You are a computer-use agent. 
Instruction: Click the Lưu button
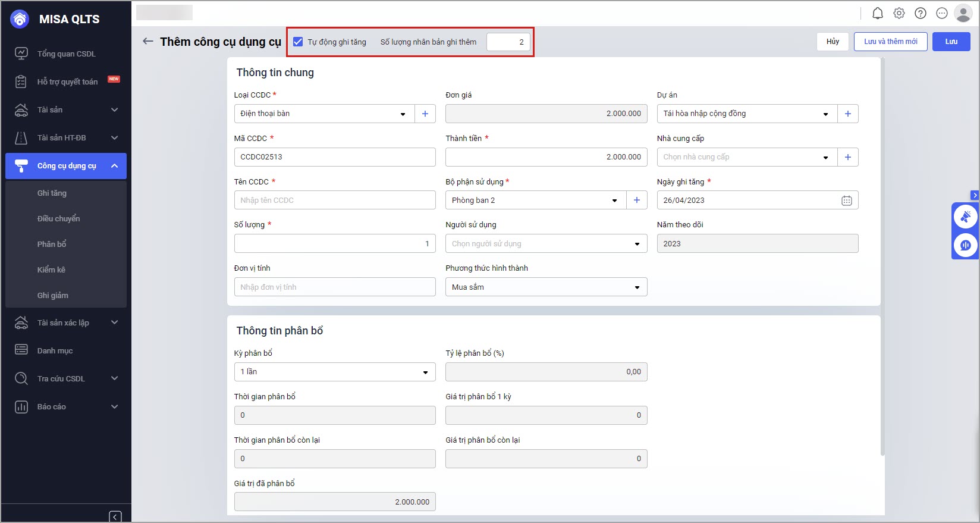pyautogui.click(x=951, y=42)
